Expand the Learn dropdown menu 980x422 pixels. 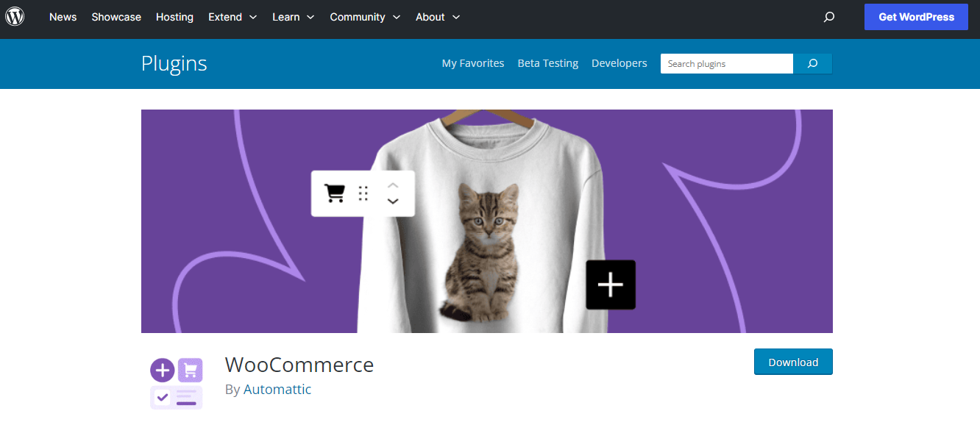[x=293, y=17]
